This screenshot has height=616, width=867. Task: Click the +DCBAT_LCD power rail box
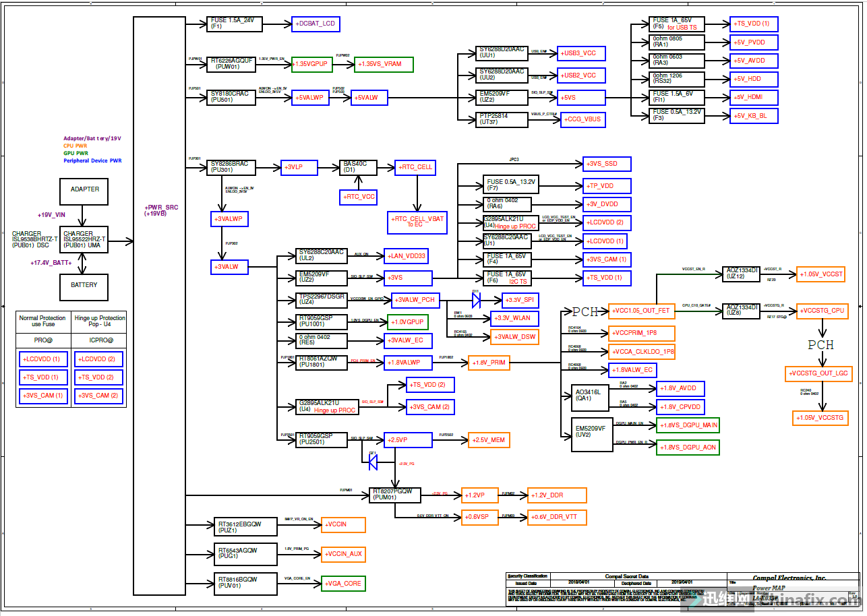tap(315, 24)
